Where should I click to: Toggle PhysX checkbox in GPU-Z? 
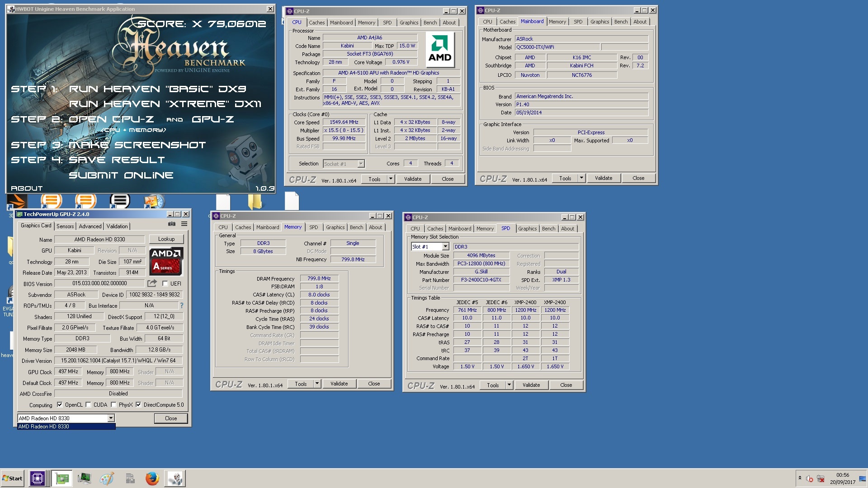tap(113, 405)
